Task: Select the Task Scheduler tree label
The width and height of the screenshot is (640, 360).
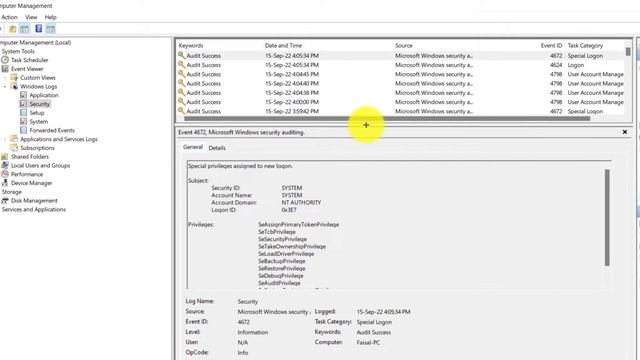Action: [29, 60]
